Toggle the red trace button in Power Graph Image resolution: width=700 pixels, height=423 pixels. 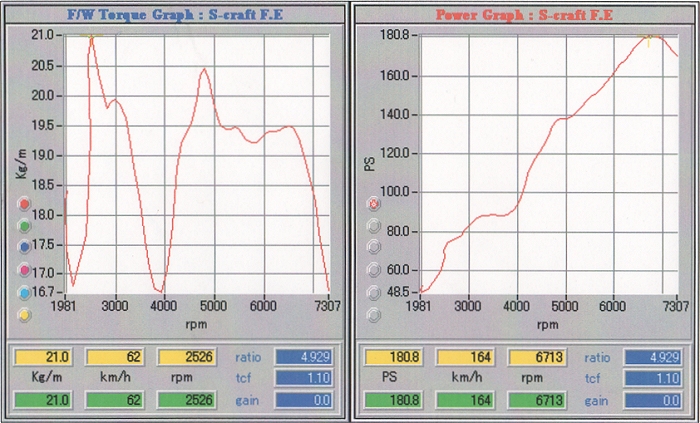tap(374, 204)
